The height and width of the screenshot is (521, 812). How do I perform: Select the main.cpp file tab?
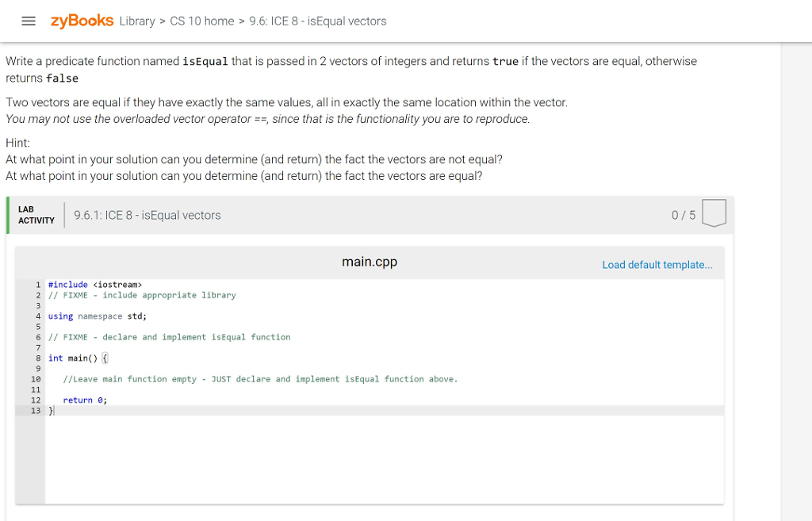[370, 262]
